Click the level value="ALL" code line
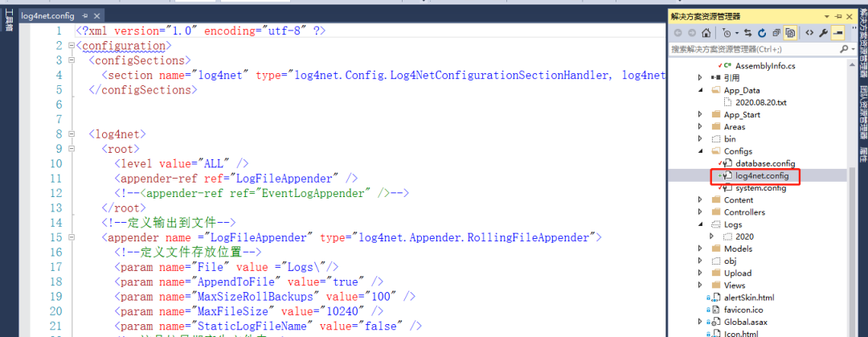 tap(182, 163)
